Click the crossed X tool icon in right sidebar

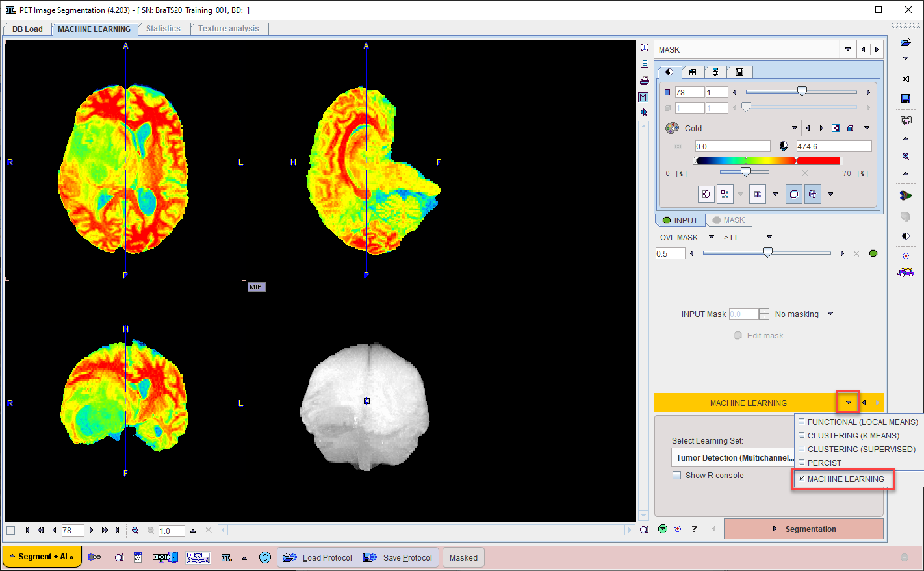(906, 79)
